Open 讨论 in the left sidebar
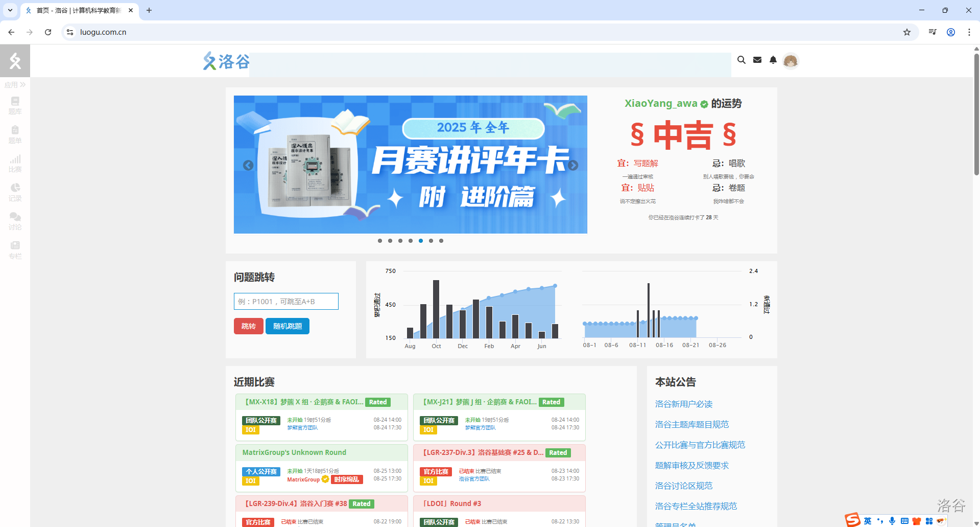The image size is (980, 527). point(15,221)
